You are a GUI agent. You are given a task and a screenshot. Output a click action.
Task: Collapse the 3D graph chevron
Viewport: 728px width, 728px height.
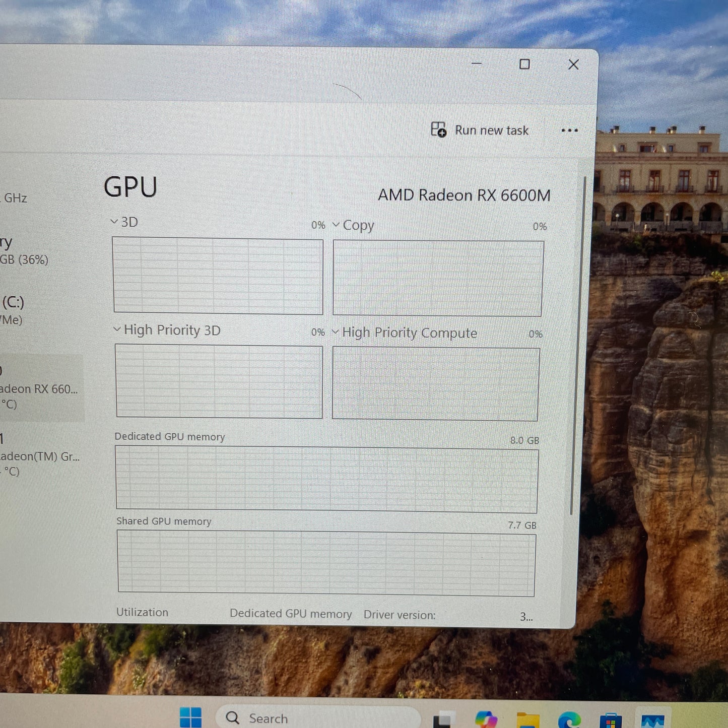114,221
